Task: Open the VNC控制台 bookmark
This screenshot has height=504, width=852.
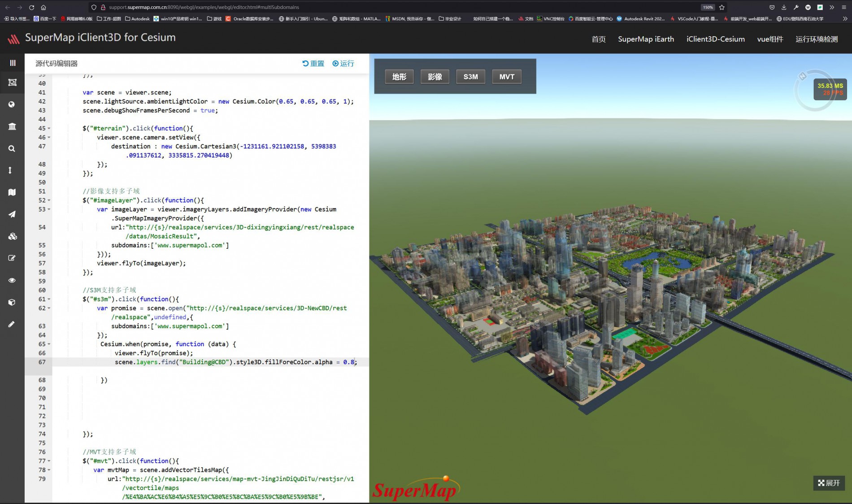Action: (x=550, y=19)
